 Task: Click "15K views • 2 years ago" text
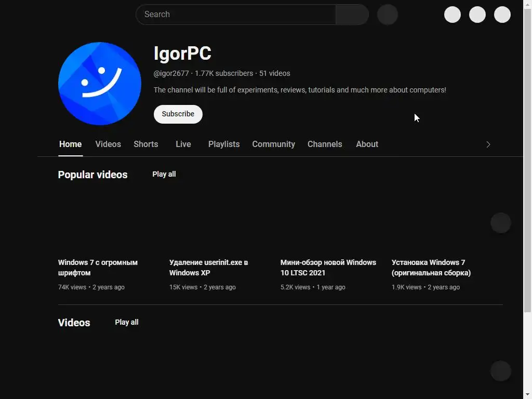202,287
